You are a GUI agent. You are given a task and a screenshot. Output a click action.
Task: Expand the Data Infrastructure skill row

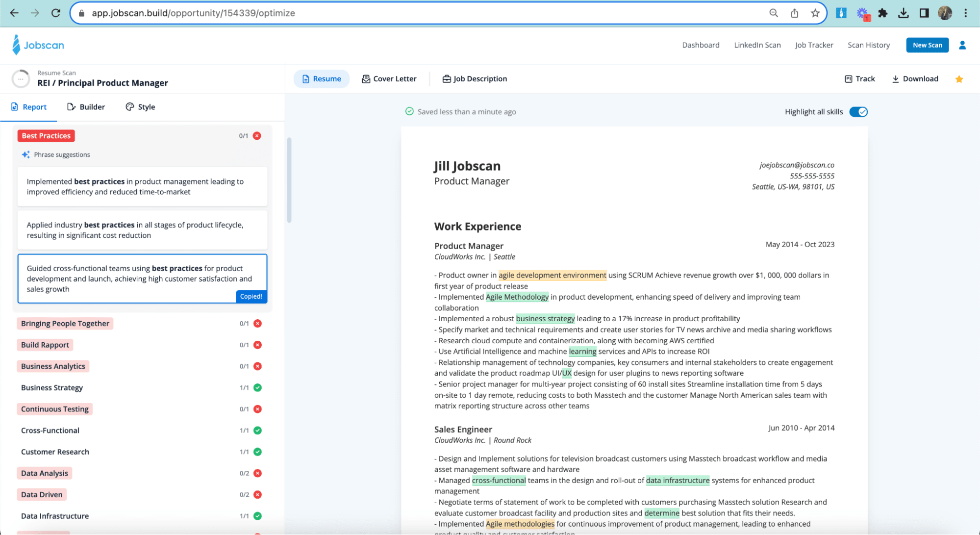tap(141, 516)
